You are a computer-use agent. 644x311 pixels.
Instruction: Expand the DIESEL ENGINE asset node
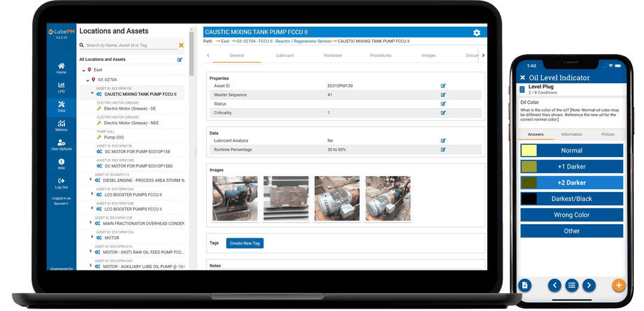coord(91,179)
